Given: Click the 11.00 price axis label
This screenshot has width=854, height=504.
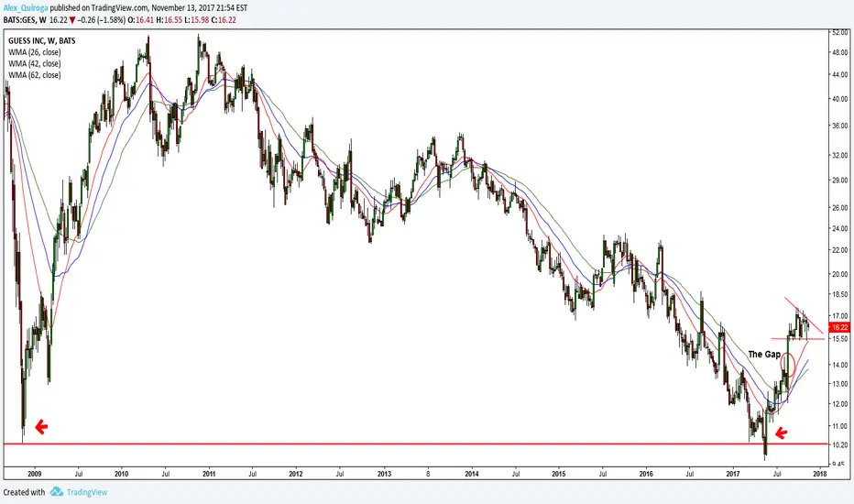Looking at the screenshot, I should [839, 426].
